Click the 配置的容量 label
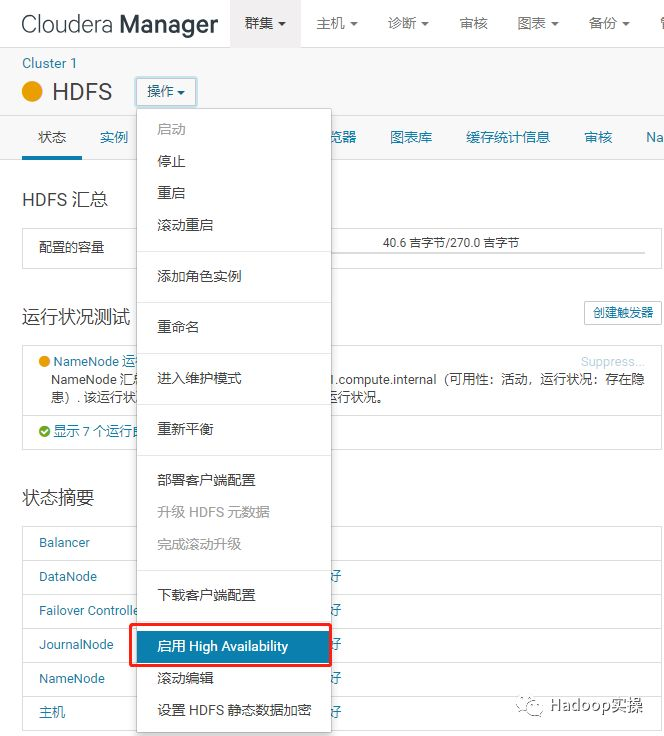Screen dimensions: 664x736 tap(71, 247)
